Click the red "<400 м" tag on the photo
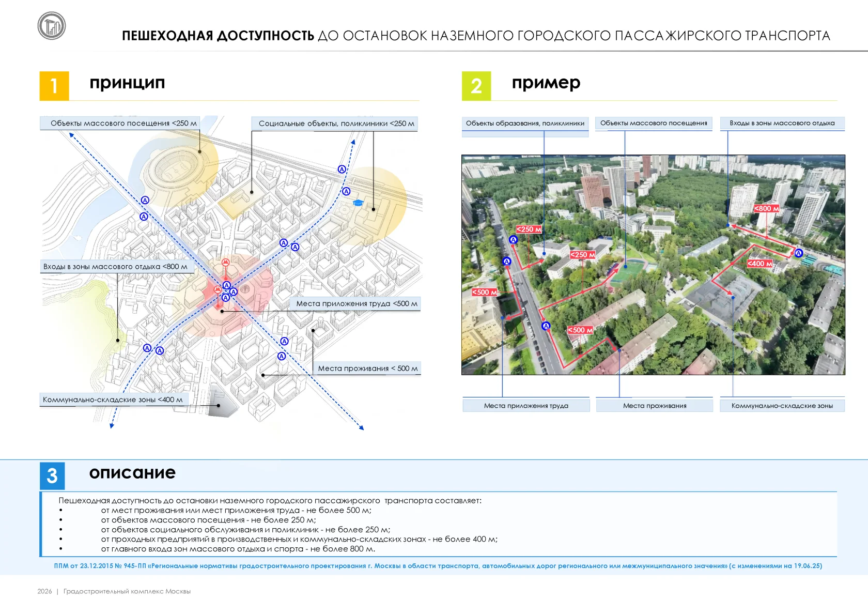The image size is (868, 614). pos(760,264)
